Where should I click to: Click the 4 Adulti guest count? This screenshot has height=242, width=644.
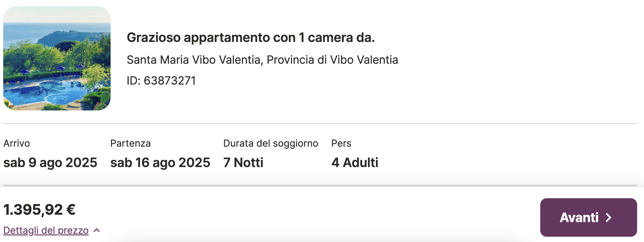(x=355, y=163)
